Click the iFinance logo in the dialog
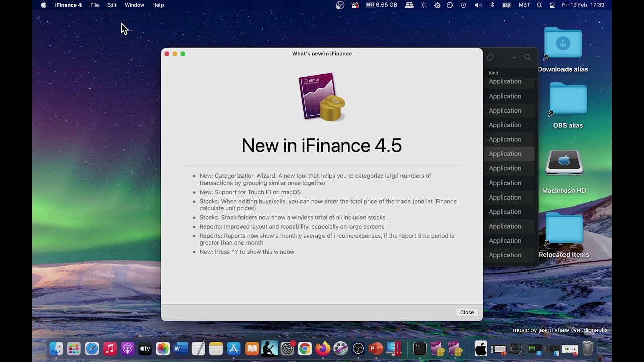Screen dimensions: 644x362 click(322, 97)
